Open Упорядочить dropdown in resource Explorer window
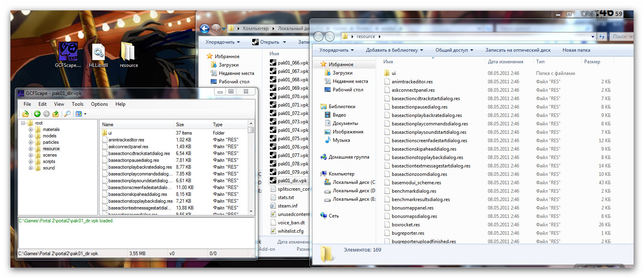644x278 pixels. coord(336,50)
